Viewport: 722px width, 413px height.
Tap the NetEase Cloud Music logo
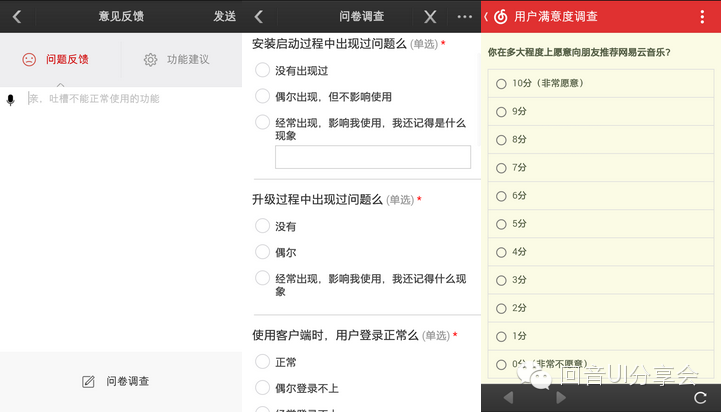click(x=501, y=17)
